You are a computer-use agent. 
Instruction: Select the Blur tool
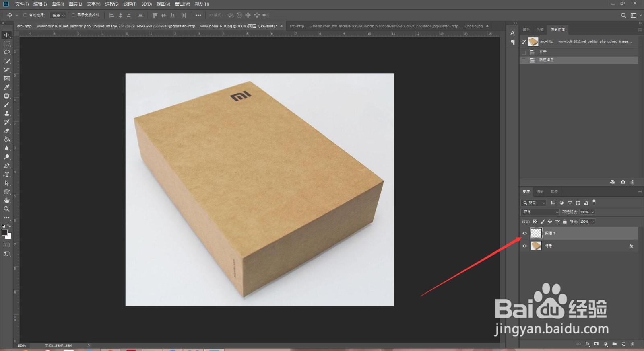(7, 148)
